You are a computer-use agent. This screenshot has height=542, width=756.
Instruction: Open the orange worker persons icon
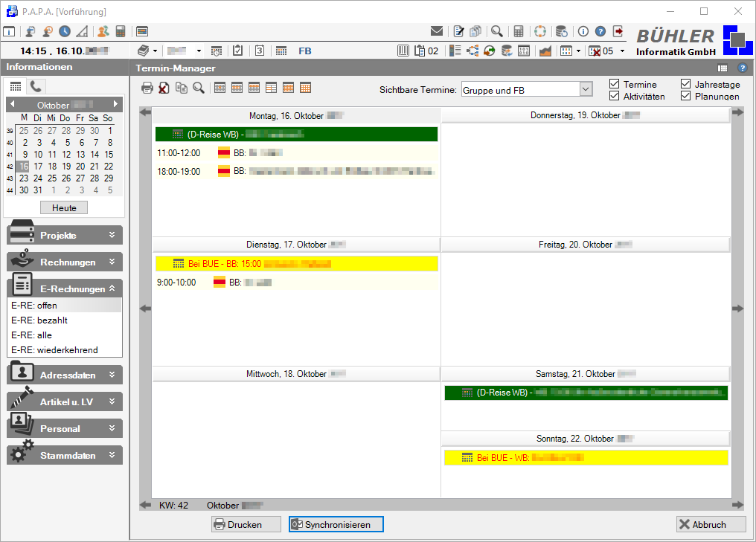coord(103,31)
